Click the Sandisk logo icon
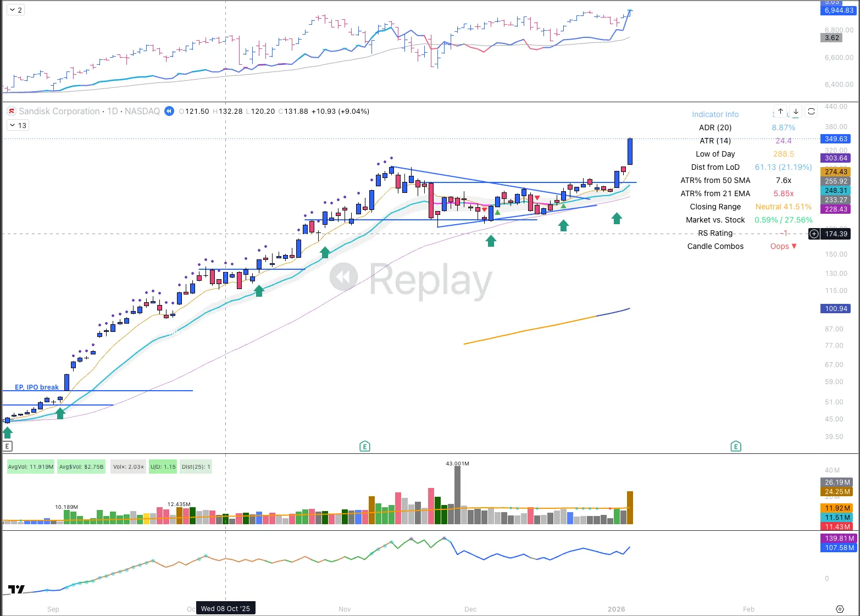 (x=11, y=111)
